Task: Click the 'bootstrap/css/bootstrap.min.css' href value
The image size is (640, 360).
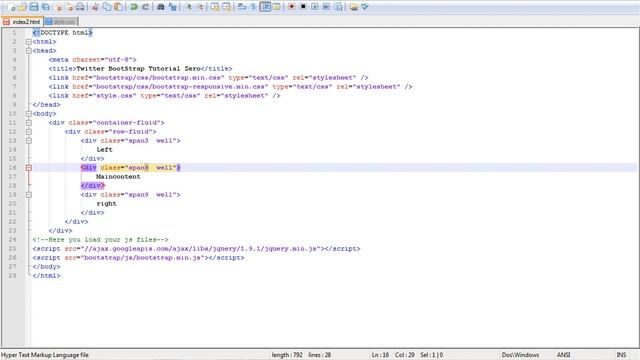Action: 159,78
